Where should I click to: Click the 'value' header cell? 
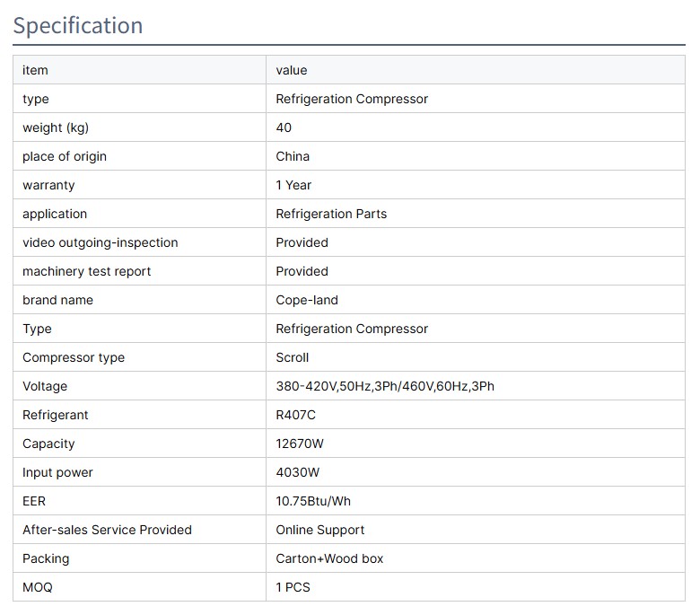[x=292, y=70]
